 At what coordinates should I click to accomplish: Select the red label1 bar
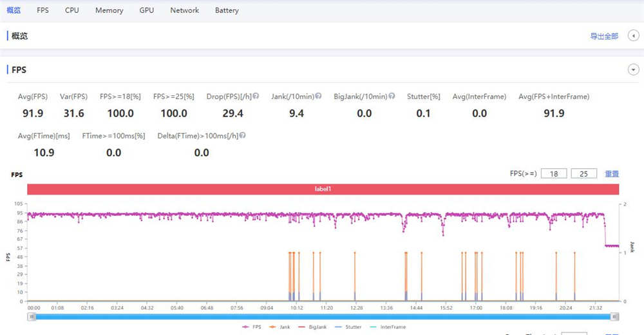coord(323,189)
